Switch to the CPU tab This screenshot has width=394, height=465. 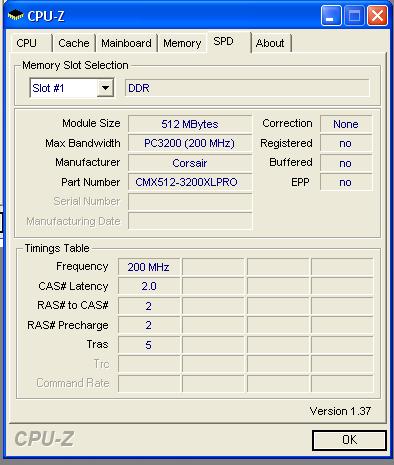pos(31,43)
